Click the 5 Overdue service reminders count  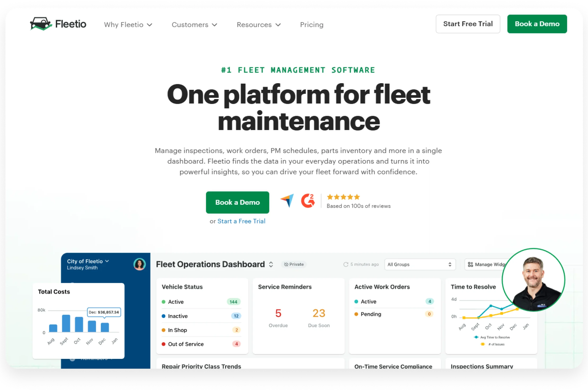[x=278, y=313]
